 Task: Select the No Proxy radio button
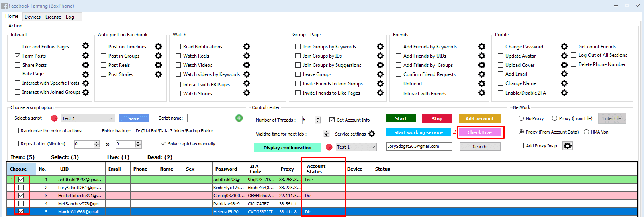[x=521, y=118]
